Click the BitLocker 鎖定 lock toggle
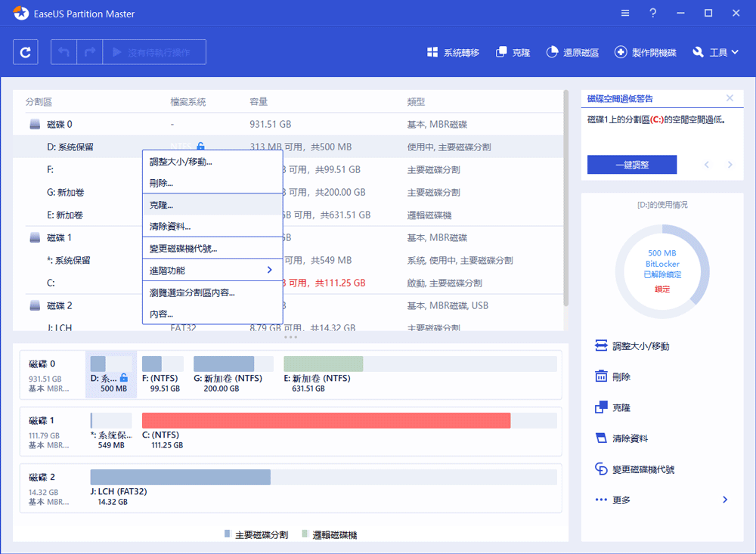Image resolution: width=756 pixels, height=554 pixels. (x=661, y=287)
